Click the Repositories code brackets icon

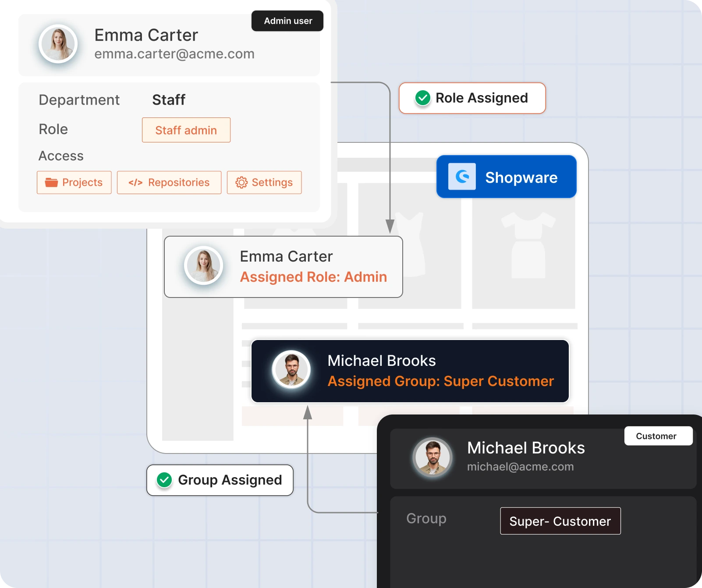[x=135, y=183]
